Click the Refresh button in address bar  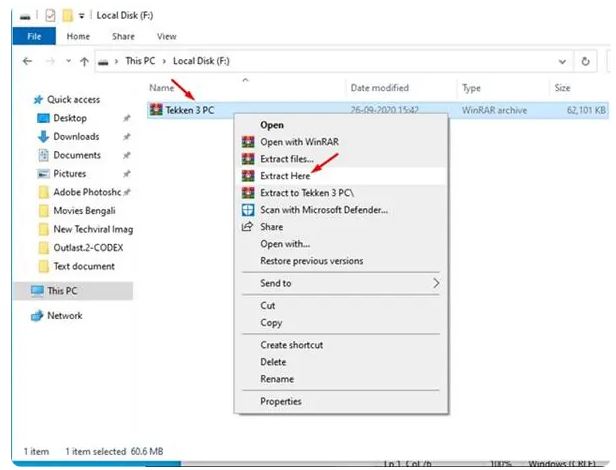click(x=585, y=61)
